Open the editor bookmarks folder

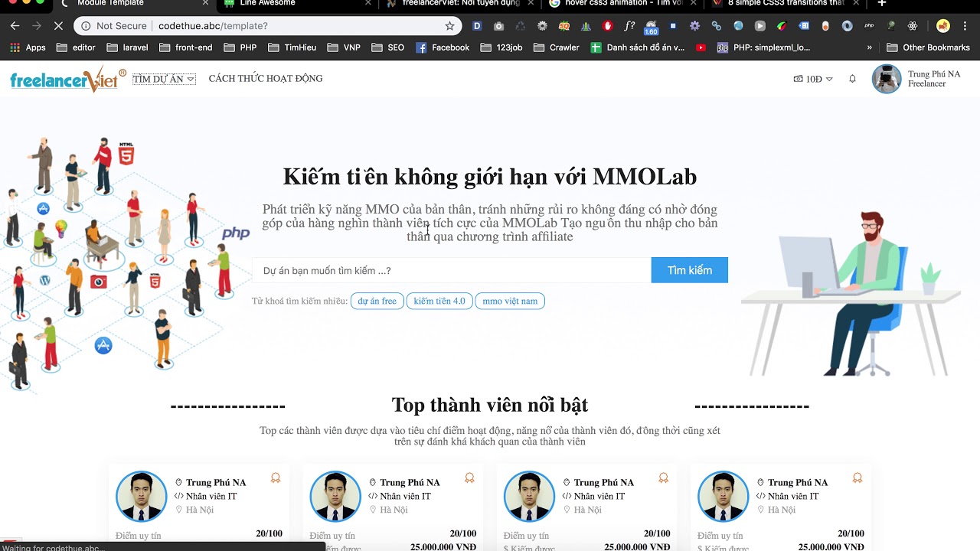[75, 47]
